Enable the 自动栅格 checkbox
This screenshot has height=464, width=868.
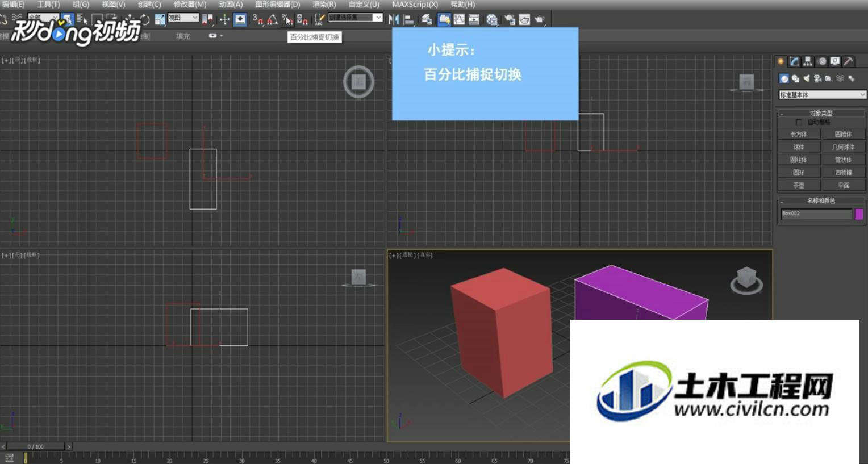point(799,122)
